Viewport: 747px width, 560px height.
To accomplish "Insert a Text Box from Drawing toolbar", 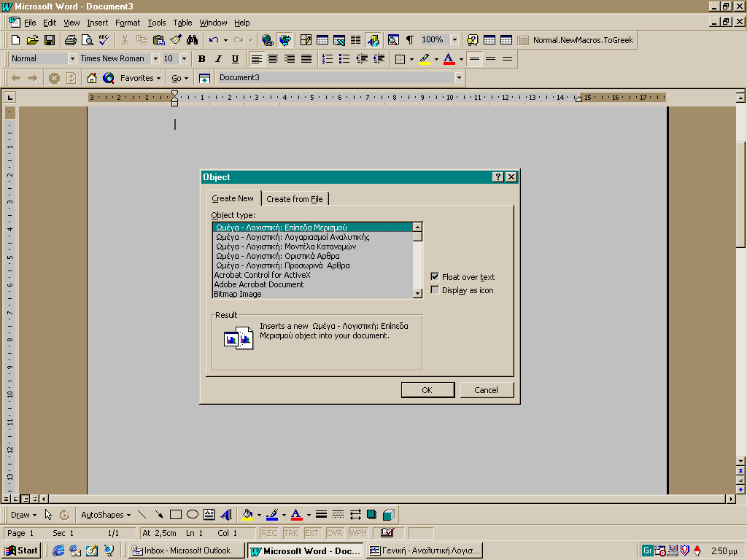I will 209,515.
